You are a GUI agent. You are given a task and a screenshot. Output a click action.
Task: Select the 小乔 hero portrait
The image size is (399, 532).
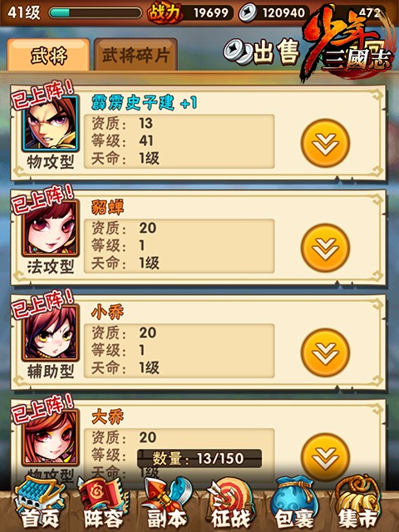click(x=51, y=333)
